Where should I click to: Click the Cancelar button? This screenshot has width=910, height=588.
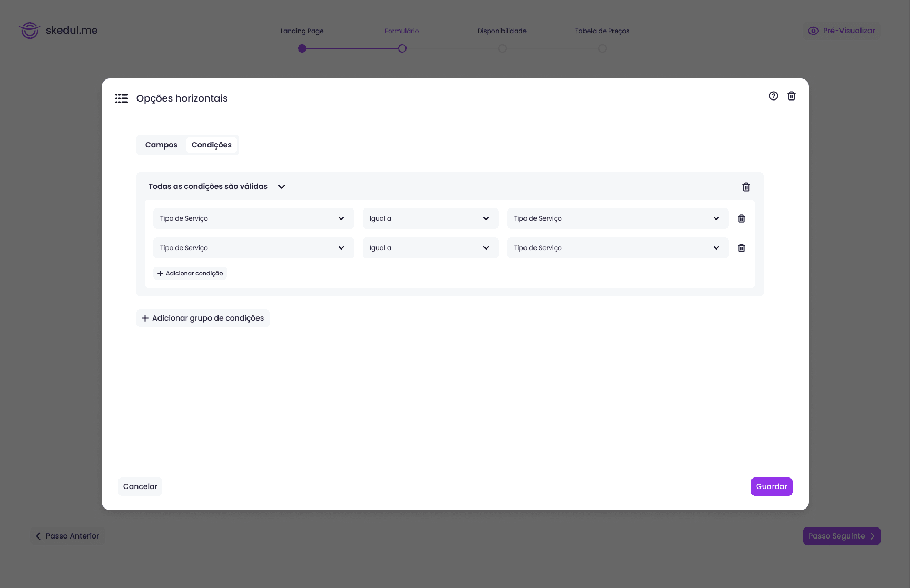pyautogui.click(x=140, y=486)
